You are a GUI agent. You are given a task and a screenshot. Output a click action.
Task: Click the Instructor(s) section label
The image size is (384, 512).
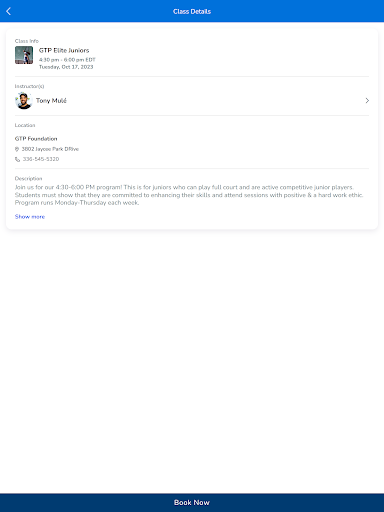(29, 86)
